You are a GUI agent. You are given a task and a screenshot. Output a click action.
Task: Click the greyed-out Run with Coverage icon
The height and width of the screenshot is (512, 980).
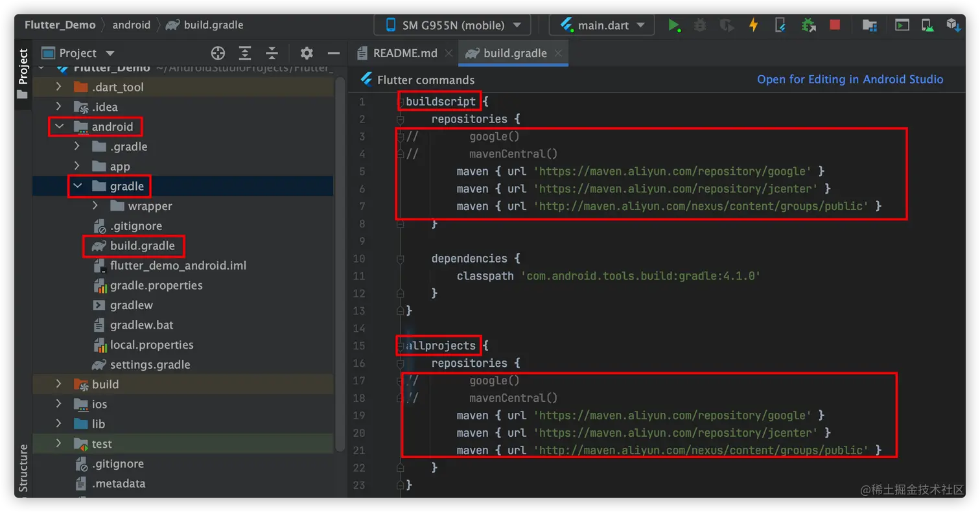click(x=727, y=25)
